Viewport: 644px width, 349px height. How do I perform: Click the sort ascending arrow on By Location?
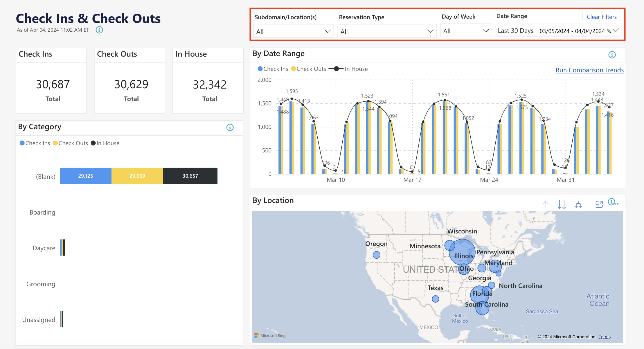pos(546,204)
